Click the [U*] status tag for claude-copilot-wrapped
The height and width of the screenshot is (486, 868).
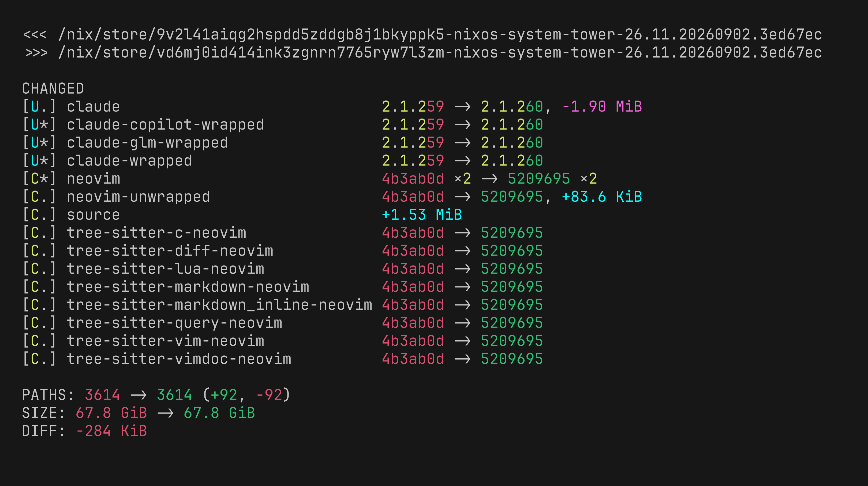39,125
